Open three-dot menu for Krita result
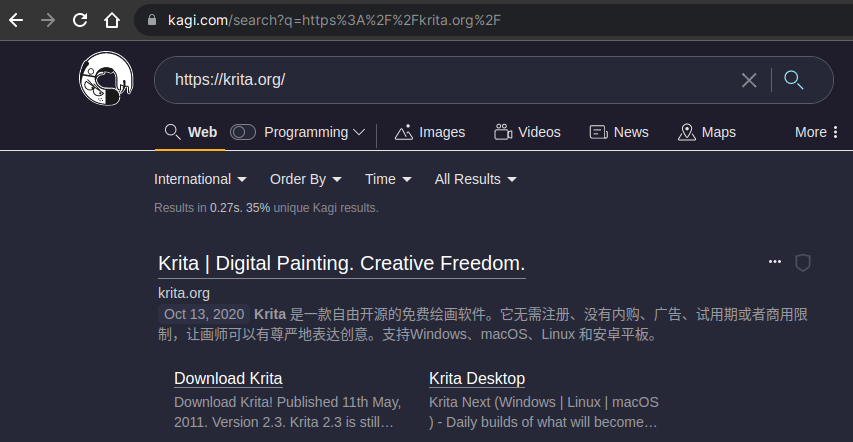The height and width of the screenshot is (442, 853). pyautogui.click(x=774, y=262)
